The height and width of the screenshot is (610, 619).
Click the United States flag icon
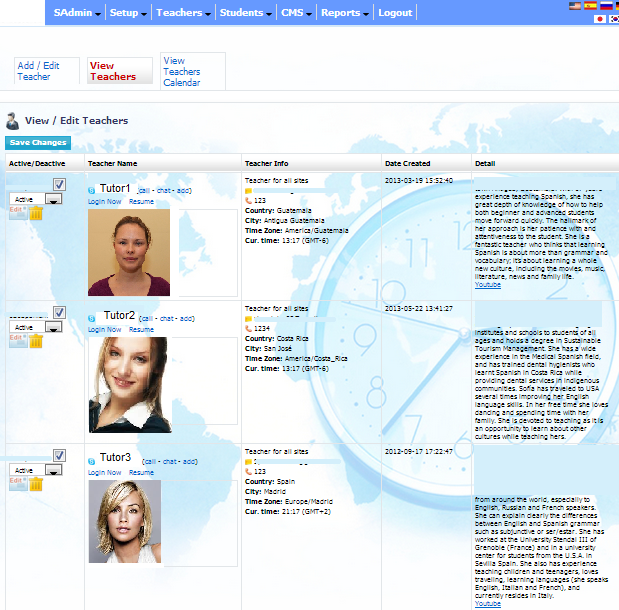[x=574, y=6]
